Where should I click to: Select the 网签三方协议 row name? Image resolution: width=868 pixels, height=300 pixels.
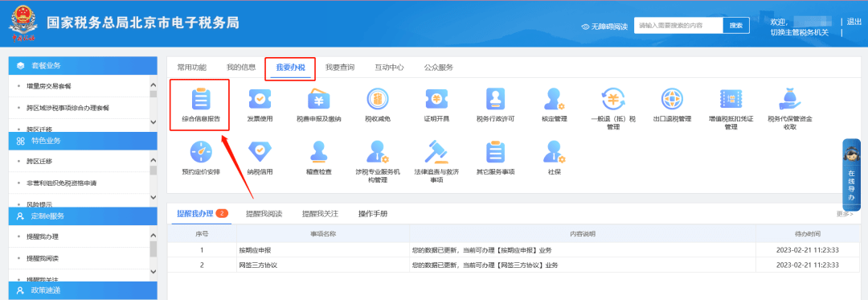(x=257, y=265)
